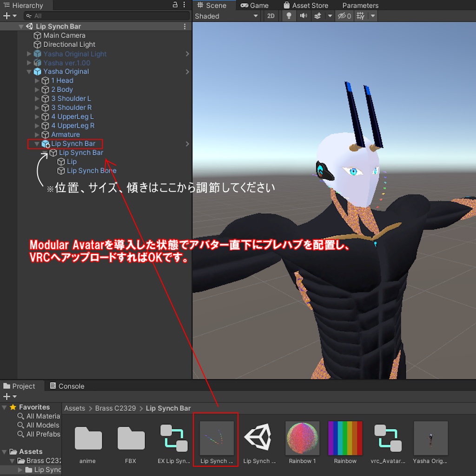Screen dimensions: 476x476
Task: Select the Lip child object
Action: (72, 162)
